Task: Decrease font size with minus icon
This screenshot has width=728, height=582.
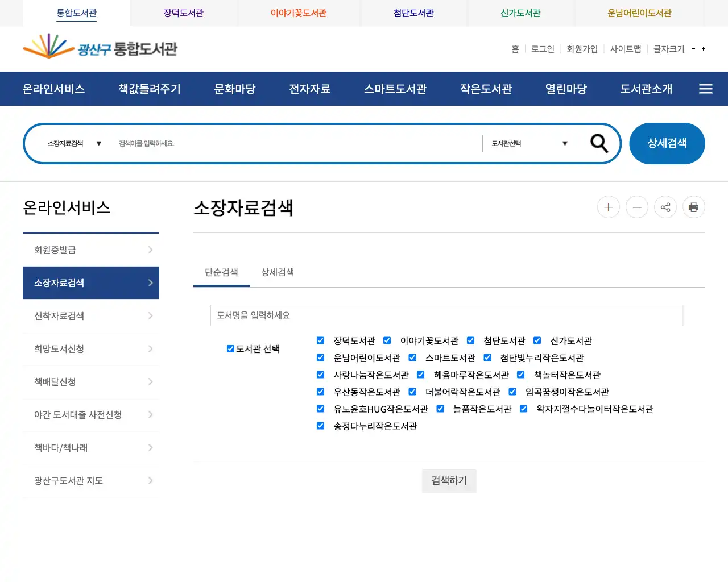Action: coord(693,49)
